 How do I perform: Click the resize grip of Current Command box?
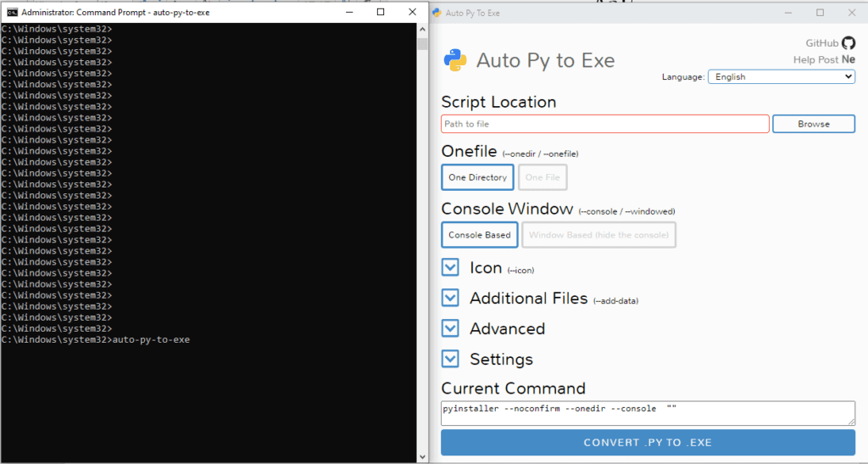click(851, 422)
